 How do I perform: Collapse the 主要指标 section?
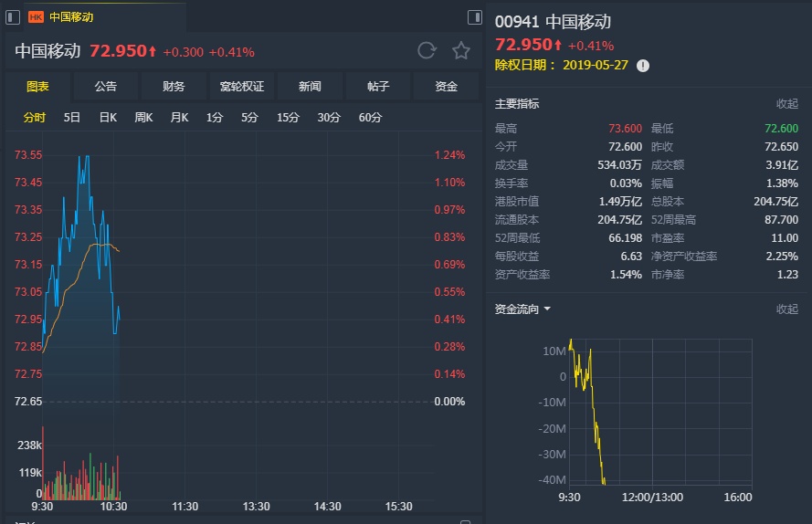tap(786, 104)
